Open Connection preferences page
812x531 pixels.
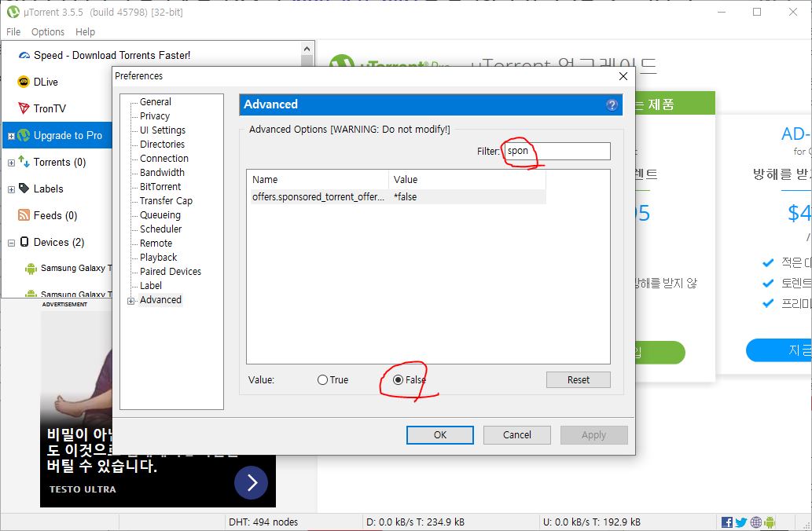coord(164,159)
